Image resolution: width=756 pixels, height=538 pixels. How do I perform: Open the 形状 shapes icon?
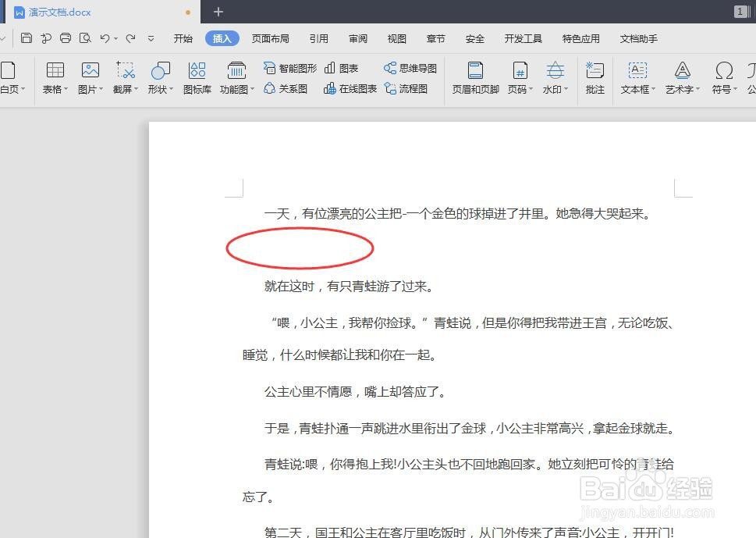pos(161,70)
